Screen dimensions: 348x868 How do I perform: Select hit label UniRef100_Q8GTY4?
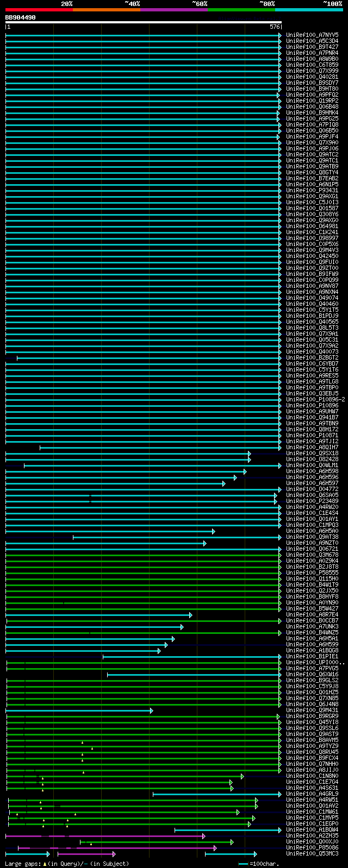(312, 172)
